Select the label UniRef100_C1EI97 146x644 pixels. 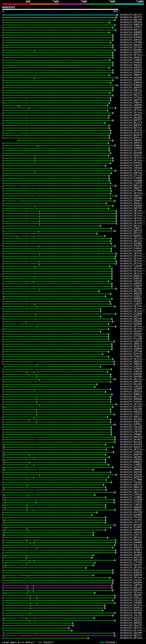click(131, 93)
